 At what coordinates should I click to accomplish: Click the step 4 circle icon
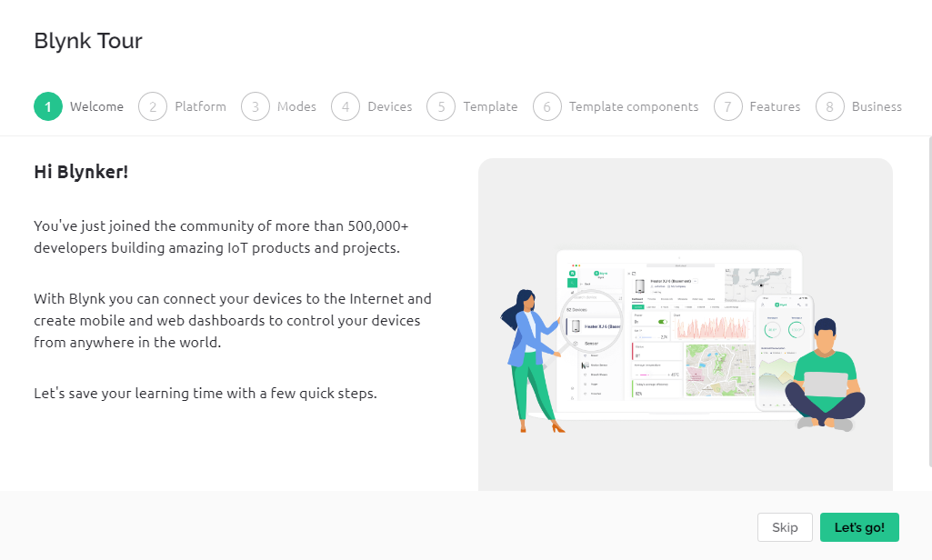[346, 106]
